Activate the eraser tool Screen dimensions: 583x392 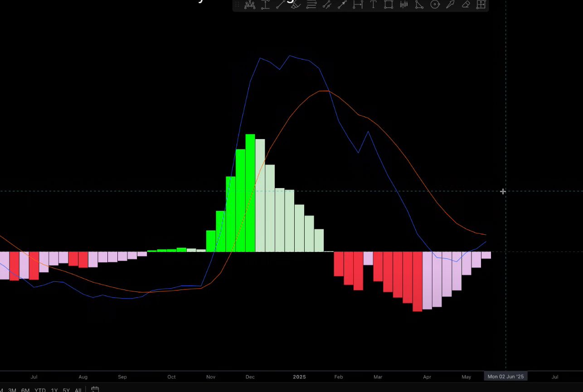(466, 5)
